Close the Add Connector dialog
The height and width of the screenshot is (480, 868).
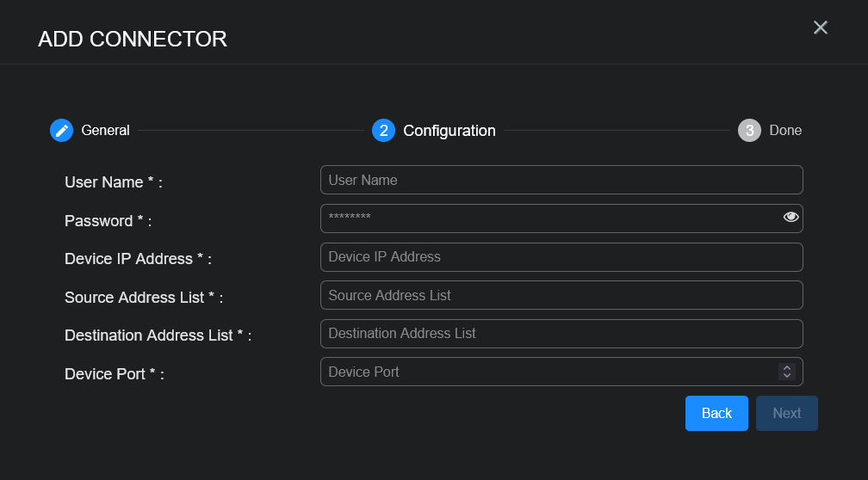click(x=820, y=28)
